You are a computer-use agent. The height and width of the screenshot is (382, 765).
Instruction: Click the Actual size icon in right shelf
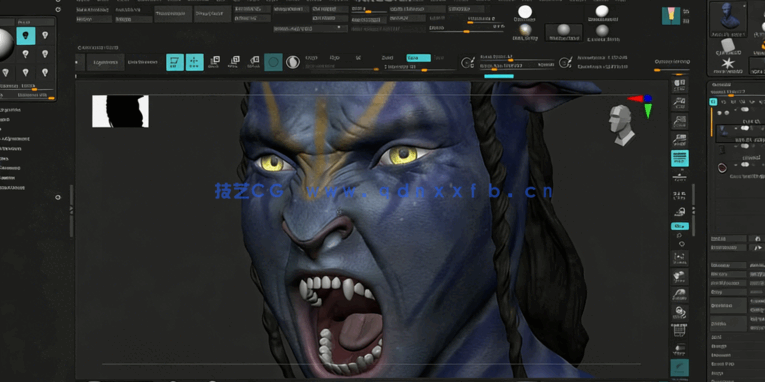pyautogui.click(x=680, y=121)
